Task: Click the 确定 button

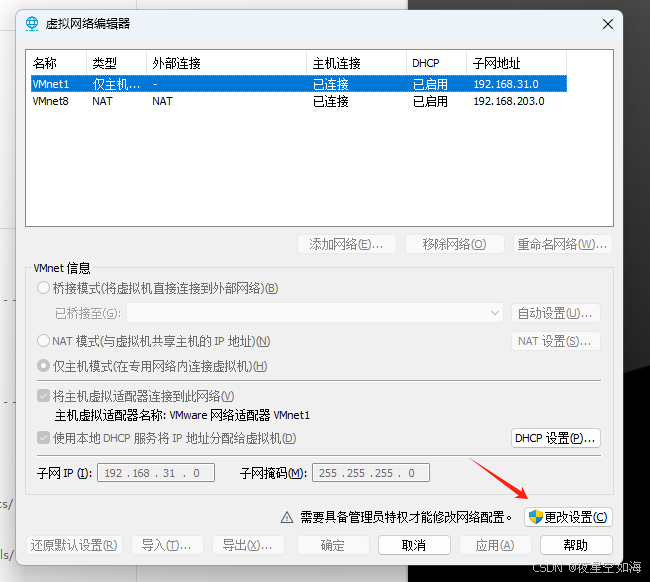Action: pos(333,545)
